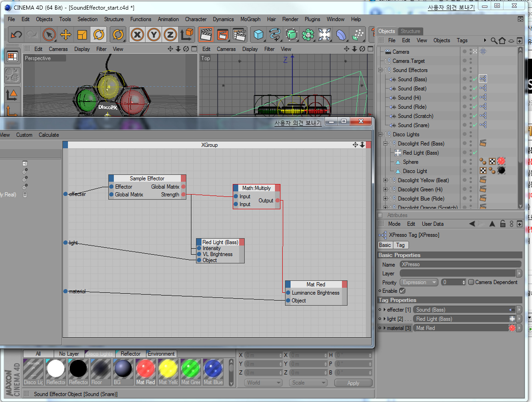Toggle Z axis lock
532x402 pixels.
coord(170,34)
